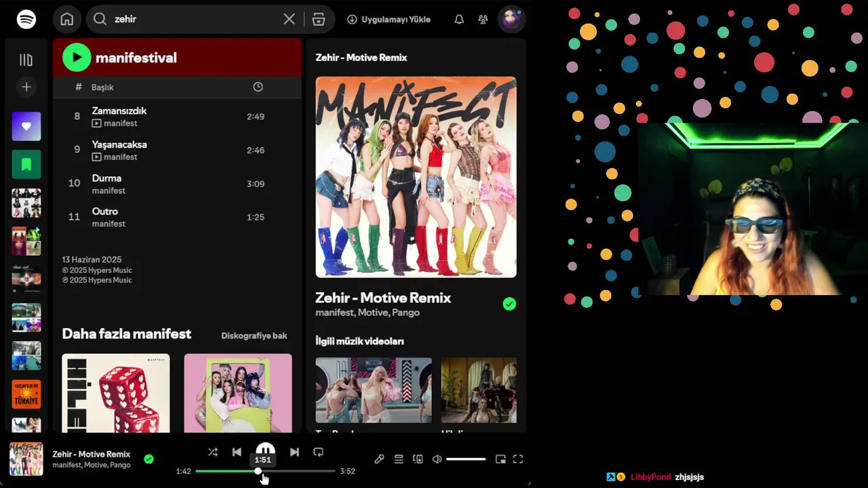Toggle shuffle playback
Screen dimensions: 868x488
pyautogui.click(x=212, y=452)
